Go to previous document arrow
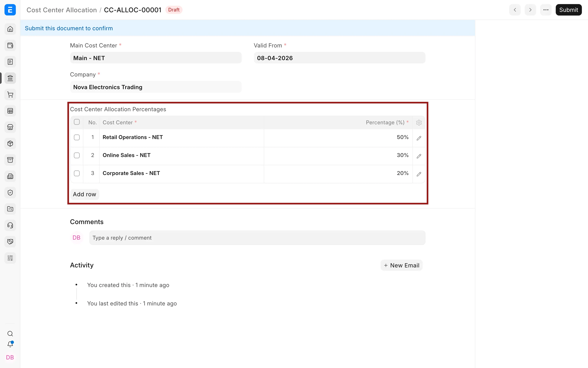The image size is (588, 368). pyautogui.click(x=515, y=10)
